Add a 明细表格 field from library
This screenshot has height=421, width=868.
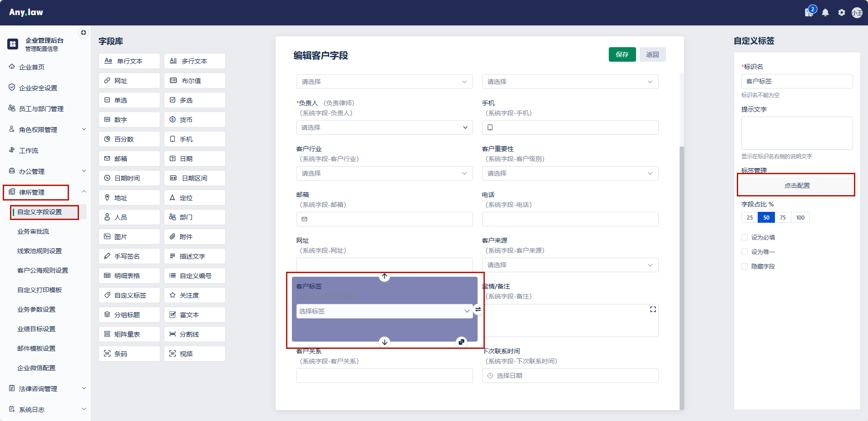pos(129,276)
